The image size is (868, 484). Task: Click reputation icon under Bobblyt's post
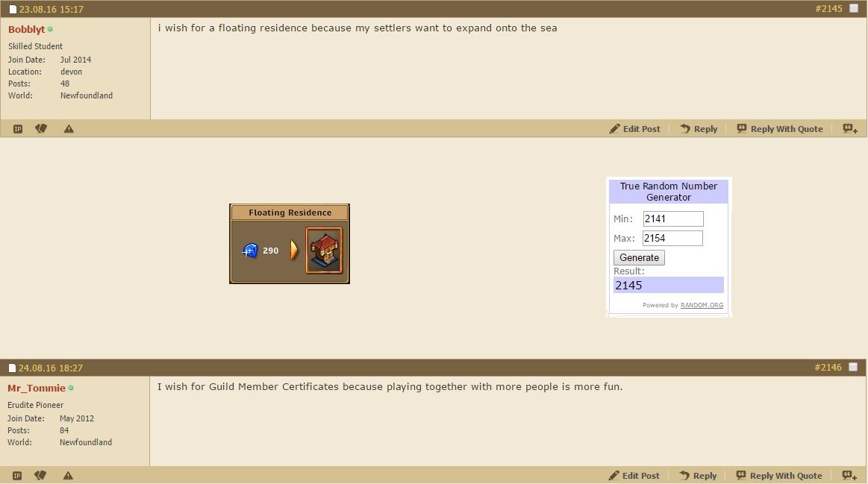pyautogui.click(x=41, y=129)
